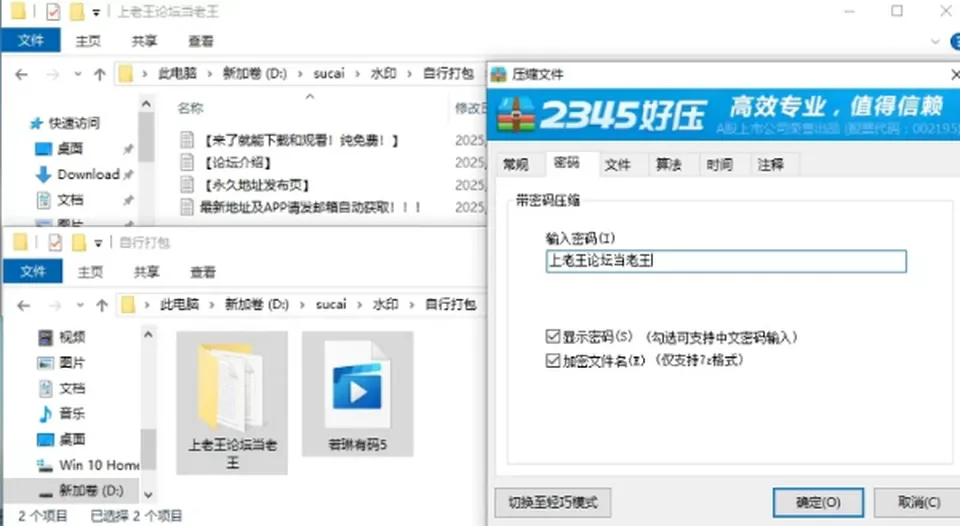Toggle the 加密文件名 encrypt filenames checkbox
Screen dimensions: 960x526
(553, 360)
